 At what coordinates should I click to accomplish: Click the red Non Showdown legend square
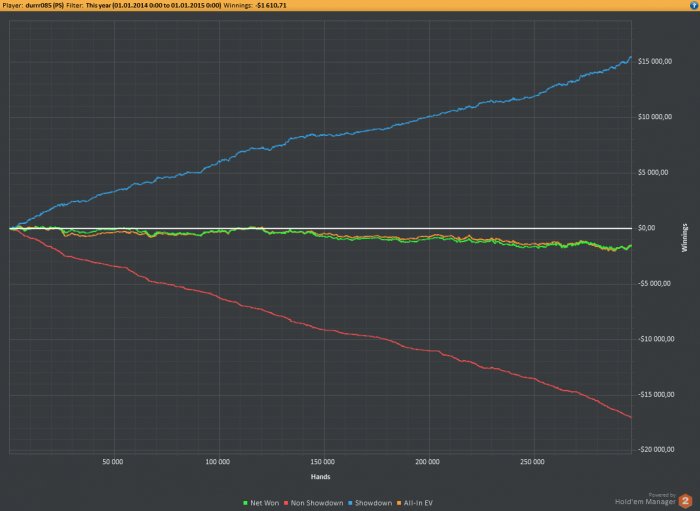(x=285, y=503)
